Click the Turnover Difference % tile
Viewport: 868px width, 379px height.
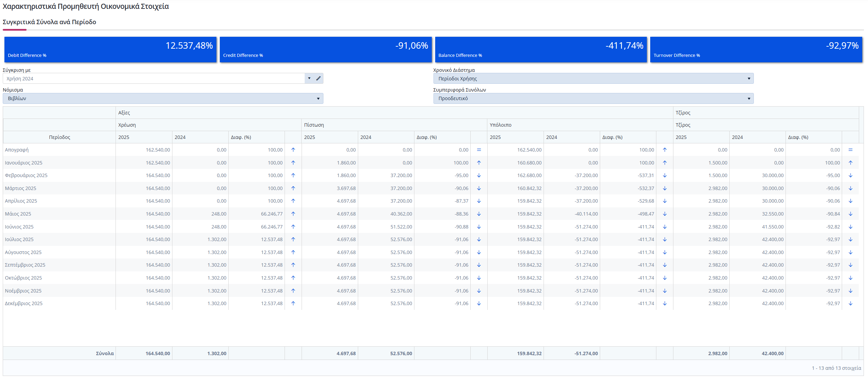[756, 50]
